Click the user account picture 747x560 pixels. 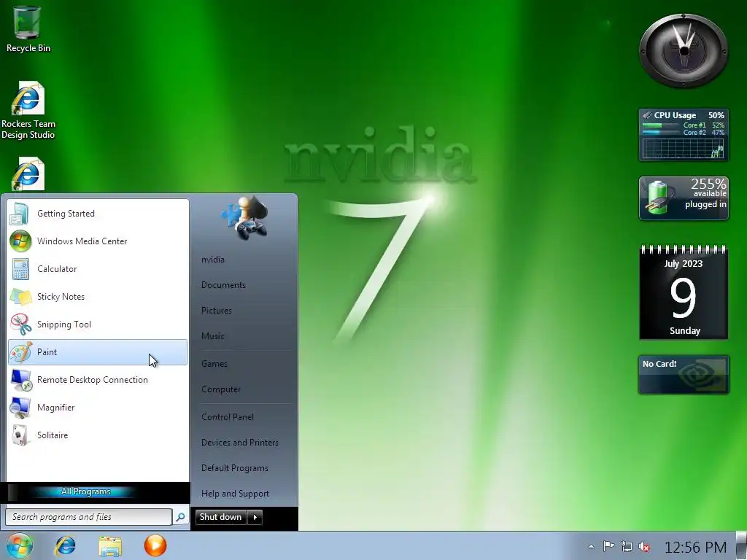tap(244, 217)
